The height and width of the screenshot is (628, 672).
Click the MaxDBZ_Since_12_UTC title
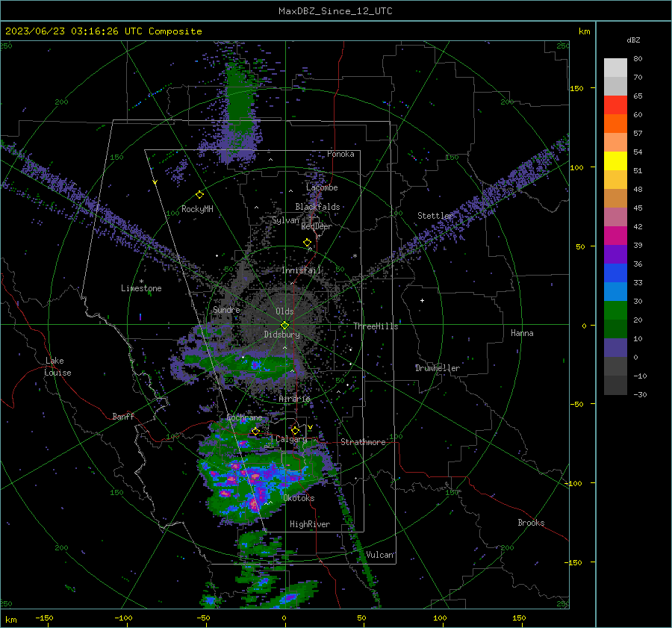point(335,11)
